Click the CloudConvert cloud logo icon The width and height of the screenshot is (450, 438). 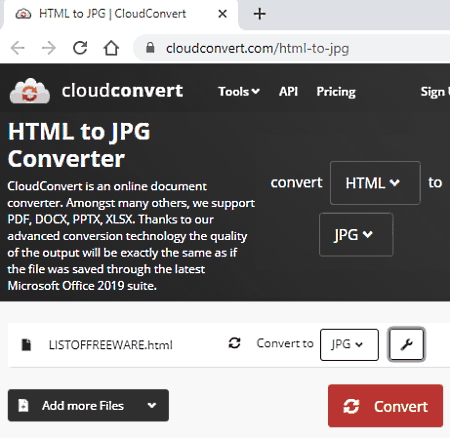30,91
